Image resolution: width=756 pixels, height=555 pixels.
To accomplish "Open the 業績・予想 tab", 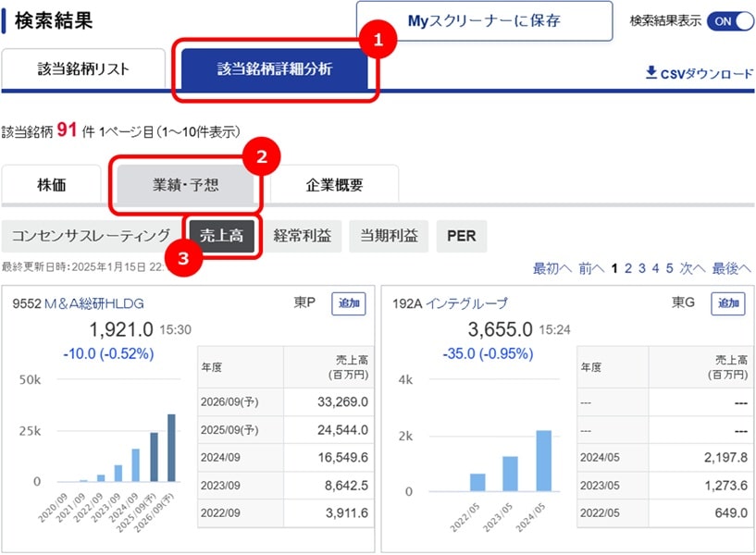I will (186, 184).
